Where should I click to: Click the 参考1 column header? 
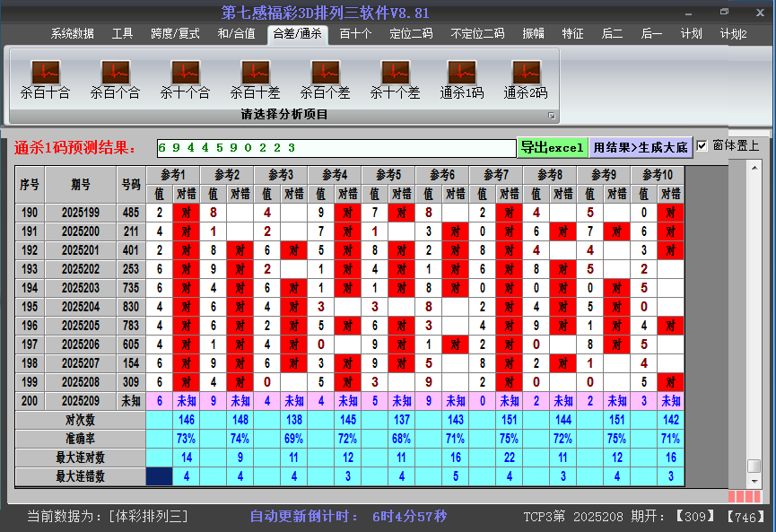pyautogui.click(x=173, y=175)
